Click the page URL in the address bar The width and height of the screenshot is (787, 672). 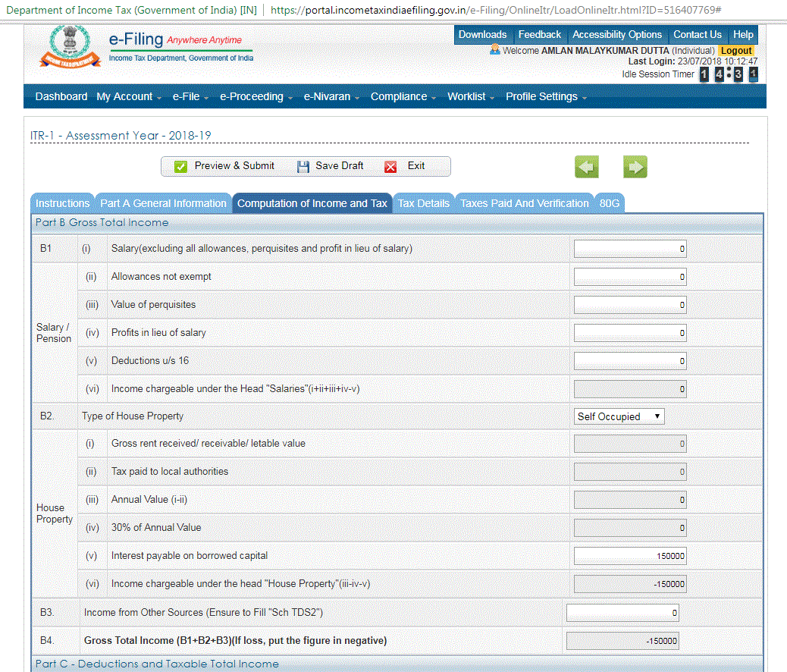pos(496,10)
